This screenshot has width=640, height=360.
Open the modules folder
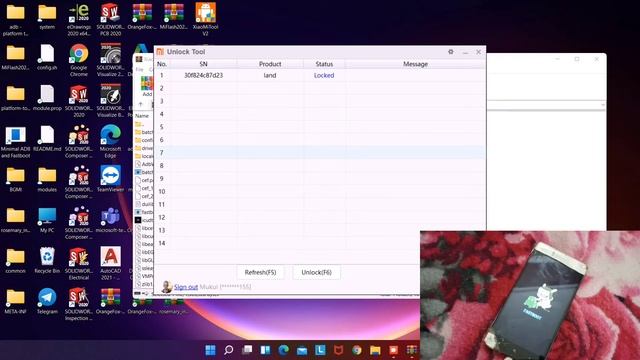pyautogui.click(x=47, y=179)
